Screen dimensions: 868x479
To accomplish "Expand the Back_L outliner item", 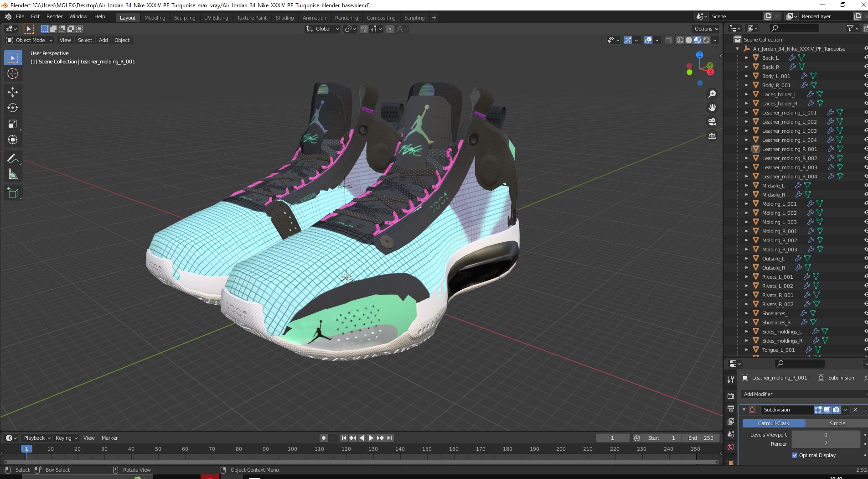I will 746,58.
